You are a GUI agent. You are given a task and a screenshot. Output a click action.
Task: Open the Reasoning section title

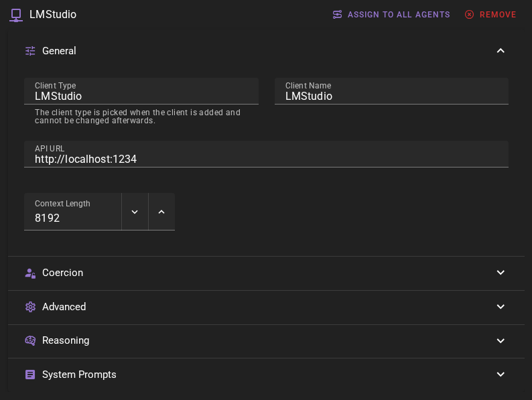point(66,340)
